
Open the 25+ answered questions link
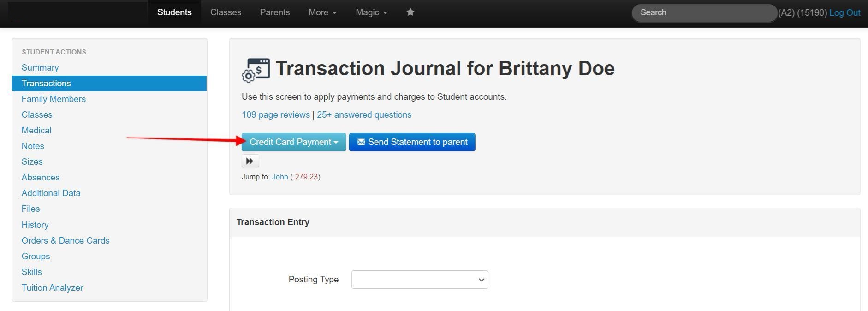tap(364, 115)
